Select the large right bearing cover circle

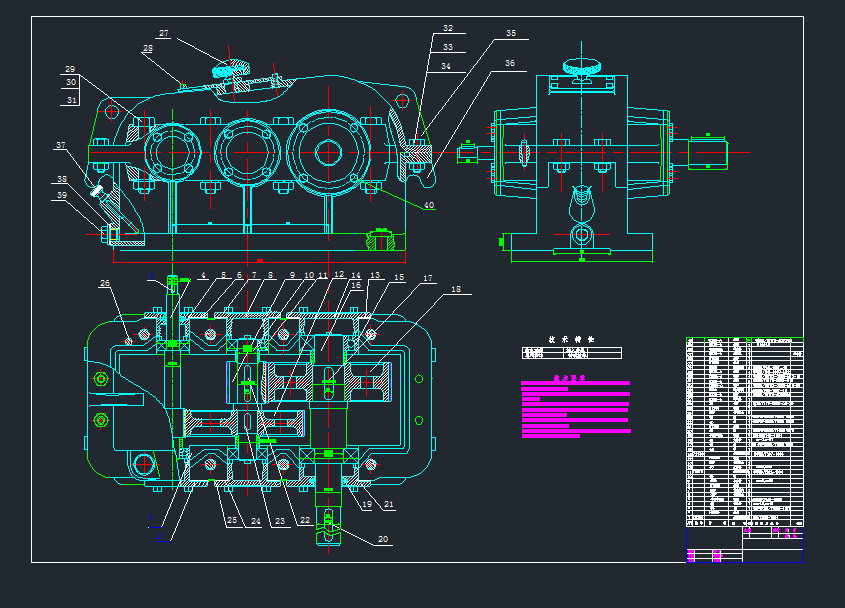point(328,152)
